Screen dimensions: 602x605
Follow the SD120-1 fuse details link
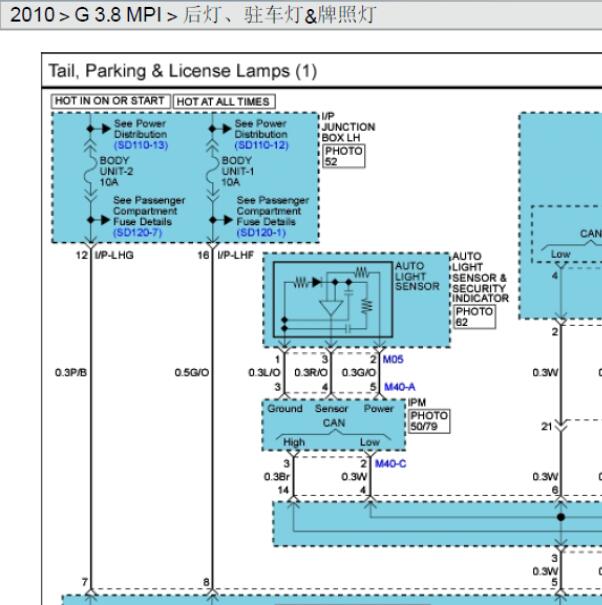[x=261, y=233]
